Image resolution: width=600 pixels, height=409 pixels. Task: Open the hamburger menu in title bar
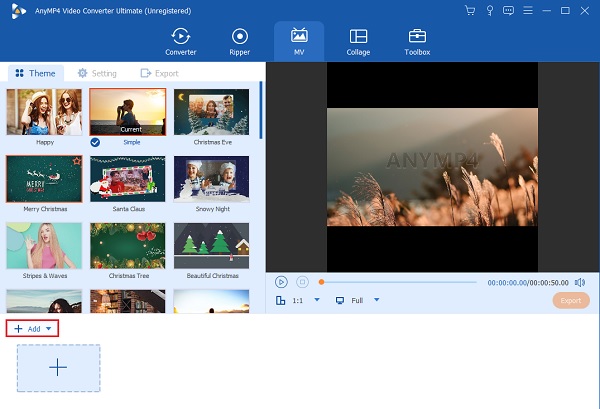point(528,10)
